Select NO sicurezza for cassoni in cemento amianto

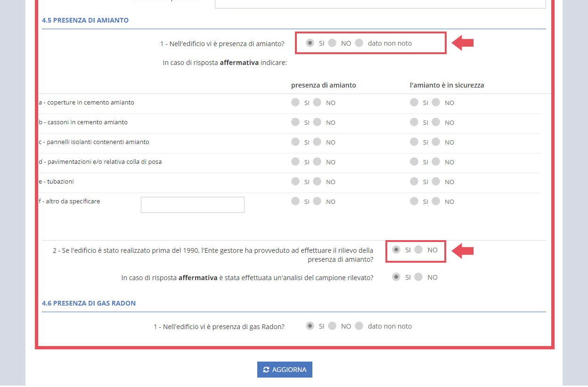click(x=436, y=122)
